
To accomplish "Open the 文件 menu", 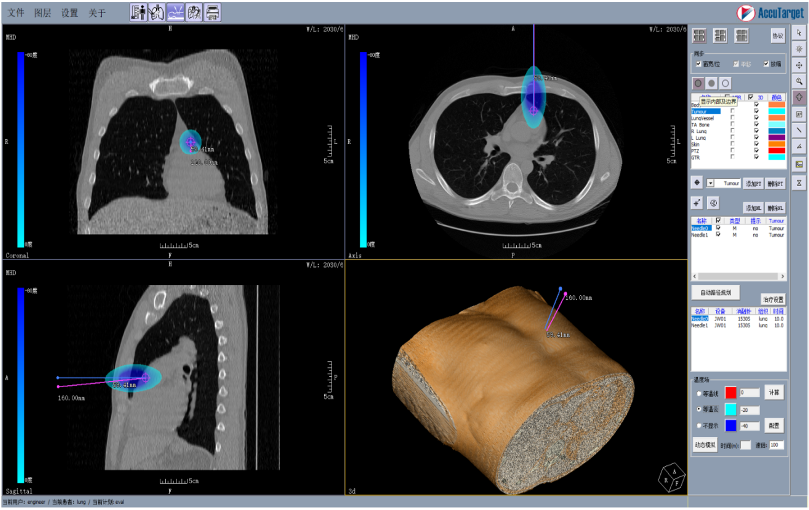I will click(16, 13).
